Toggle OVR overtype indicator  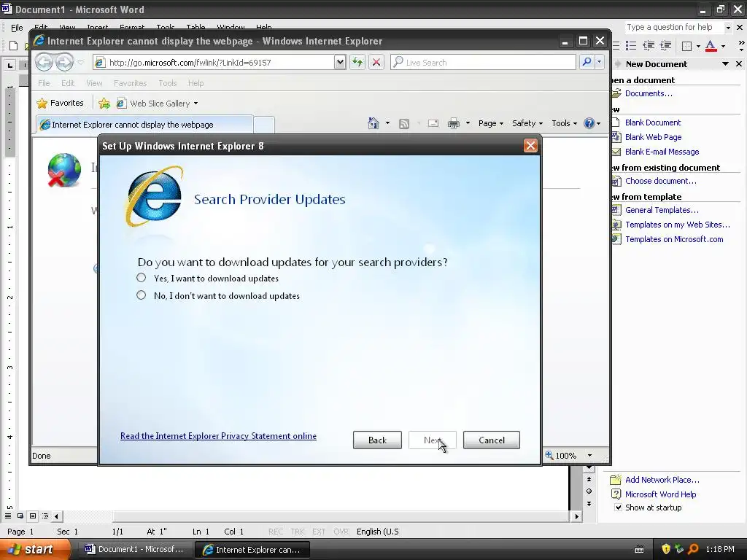(341, 532)
